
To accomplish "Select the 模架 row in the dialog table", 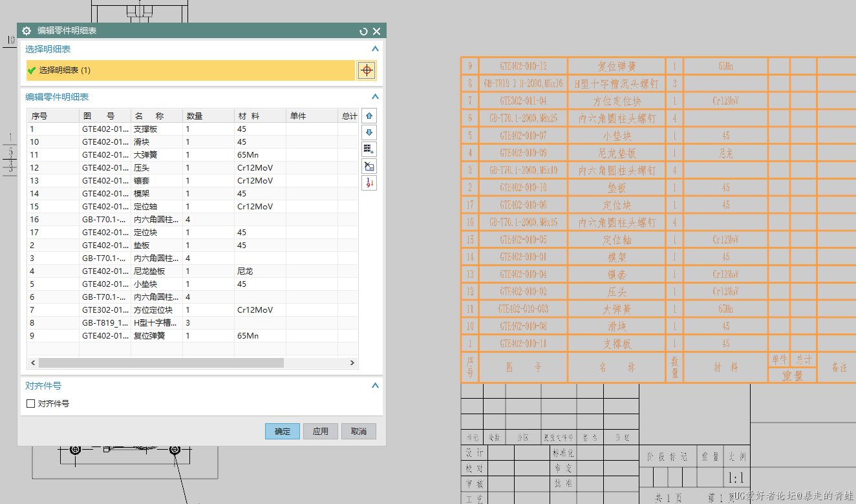I will pyautogui.click(x=193, y=194).
